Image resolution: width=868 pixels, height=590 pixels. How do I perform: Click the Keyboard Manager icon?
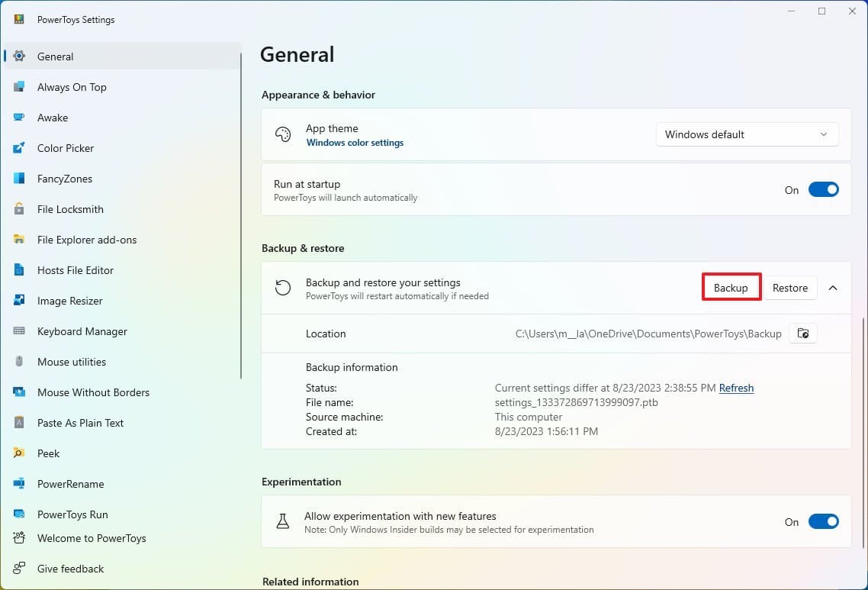19,331
